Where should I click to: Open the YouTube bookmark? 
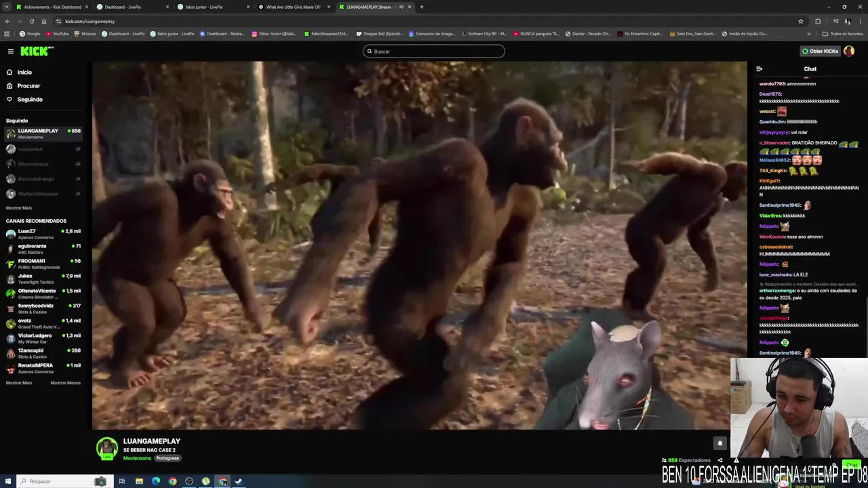[x=57, y=33]
